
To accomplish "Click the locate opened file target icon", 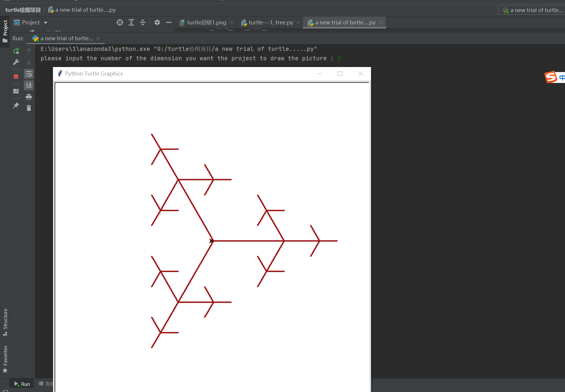I will point(120,22).
